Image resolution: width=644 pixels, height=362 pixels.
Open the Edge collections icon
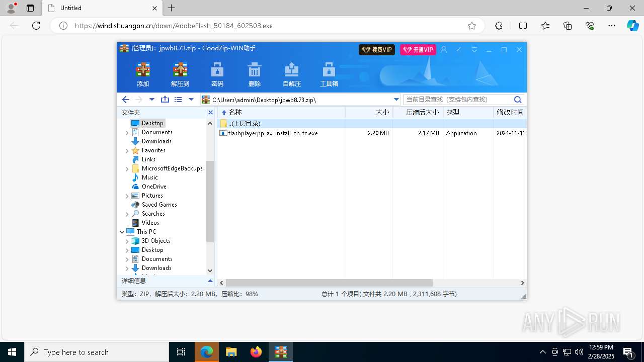click(568, 26)
